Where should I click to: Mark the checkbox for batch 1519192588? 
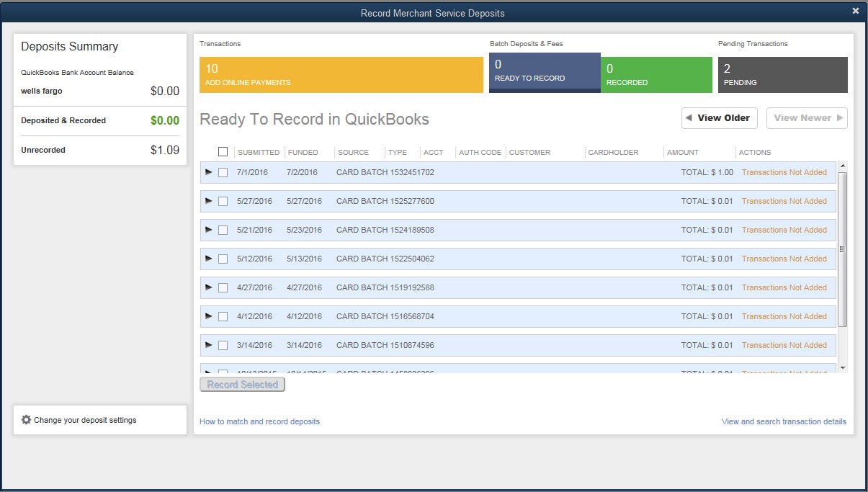point(223,287)
